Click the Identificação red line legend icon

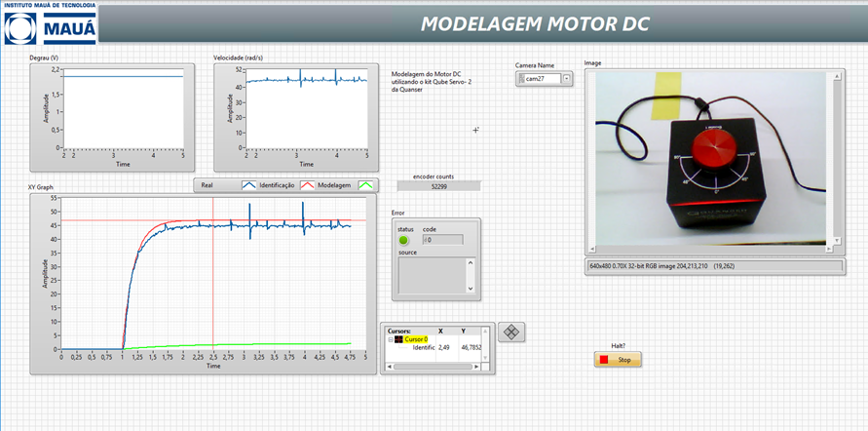(x=306, y=184)
